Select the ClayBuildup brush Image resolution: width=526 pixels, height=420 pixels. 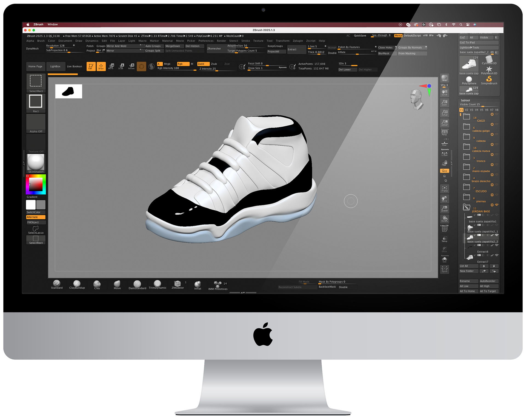[x=77, y=285]
